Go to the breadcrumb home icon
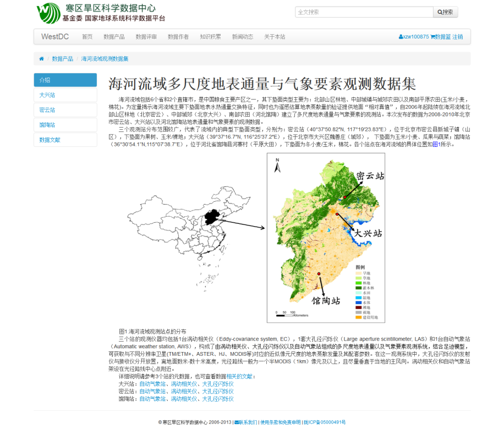Viewport: 504px width, 429px height. pos(41,59)
